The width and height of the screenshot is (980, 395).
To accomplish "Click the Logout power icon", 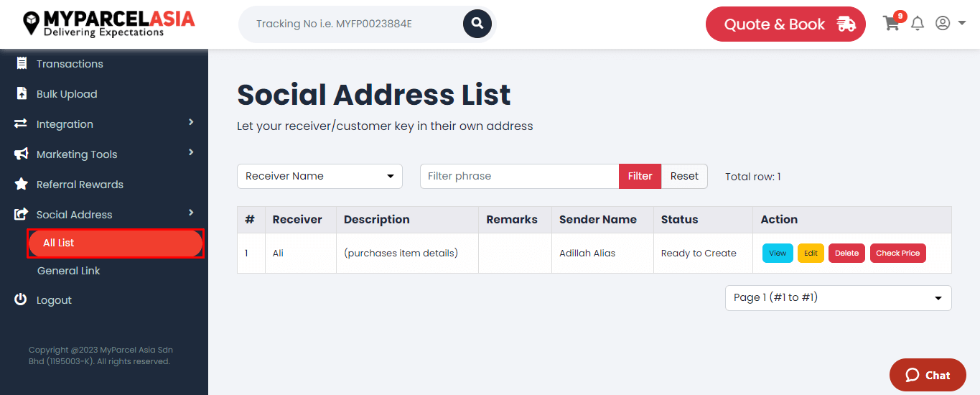I will (21, 299).
